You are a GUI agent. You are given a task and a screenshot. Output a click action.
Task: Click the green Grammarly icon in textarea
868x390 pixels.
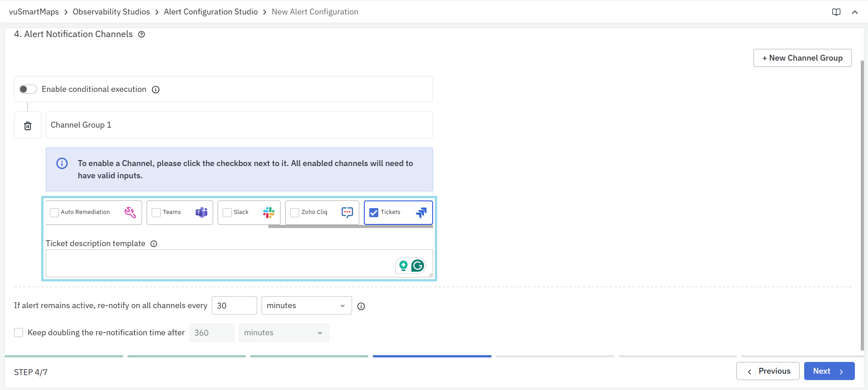click(x=418, y=266)
